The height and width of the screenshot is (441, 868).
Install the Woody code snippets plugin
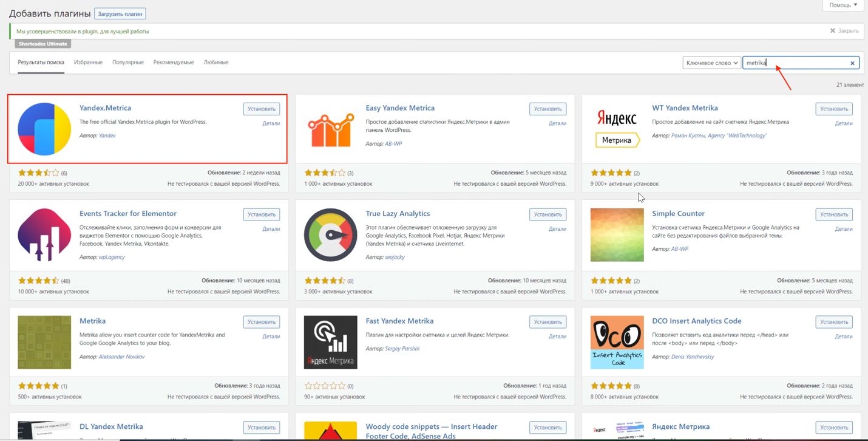[x=548, y=428]
